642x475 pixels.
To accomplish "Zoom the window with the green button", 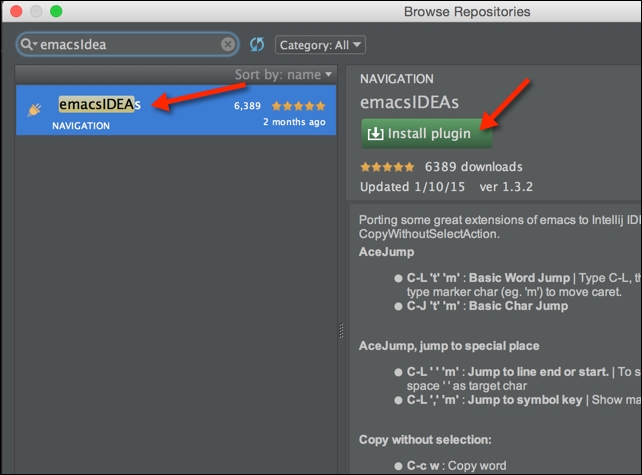I will [x=56, y=11].
